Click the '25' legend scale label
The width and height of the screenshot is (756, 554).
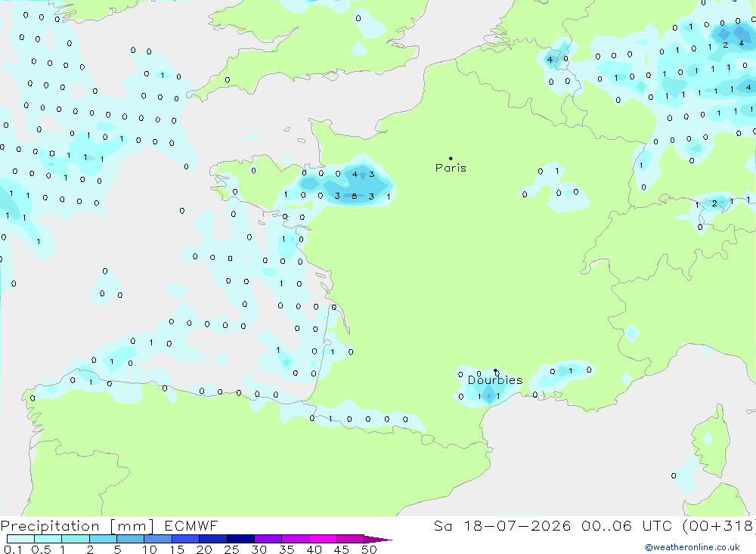coord(231,549)
